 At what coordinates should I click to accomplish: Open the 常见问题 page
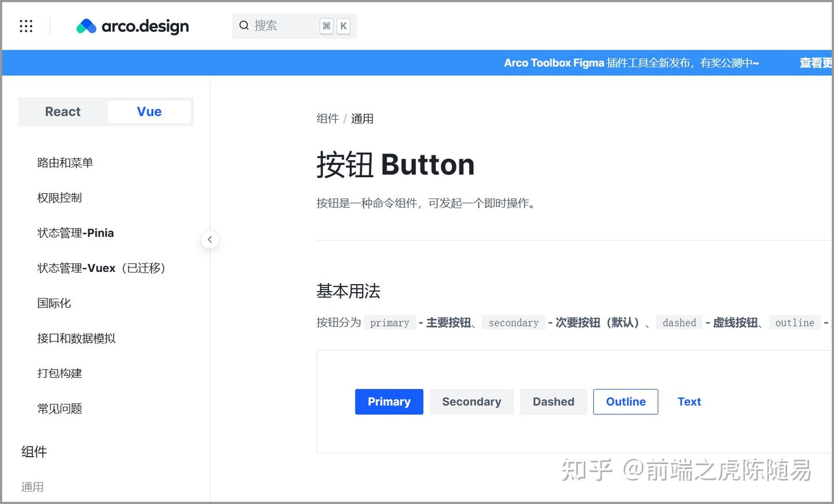tap(59, 409)
